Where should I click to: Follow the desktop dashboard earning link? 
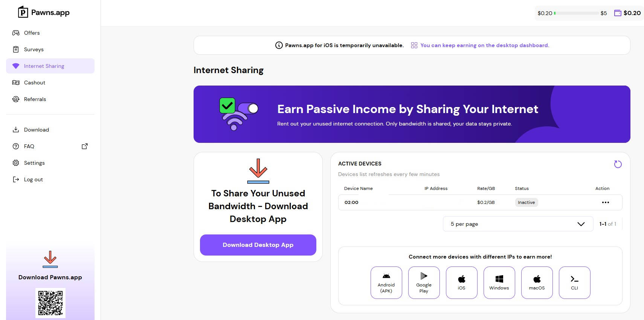pos(484,45)
